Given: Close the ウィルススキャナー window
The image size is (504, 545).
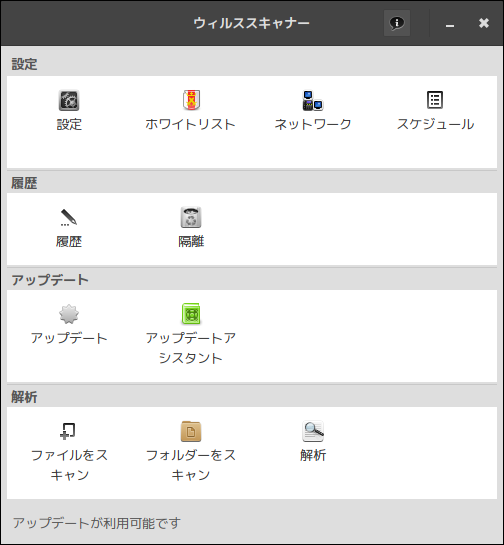Looking at the screenshot, I should tap(483, 23).
